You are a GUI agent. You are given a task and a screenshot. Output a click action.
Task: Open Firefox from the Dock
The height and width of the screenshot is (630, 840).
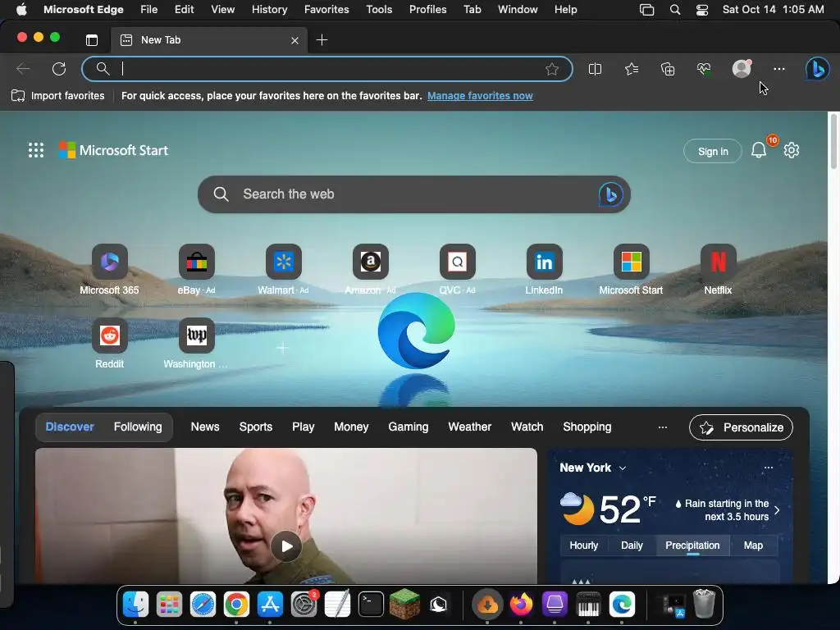coord(521,605)
